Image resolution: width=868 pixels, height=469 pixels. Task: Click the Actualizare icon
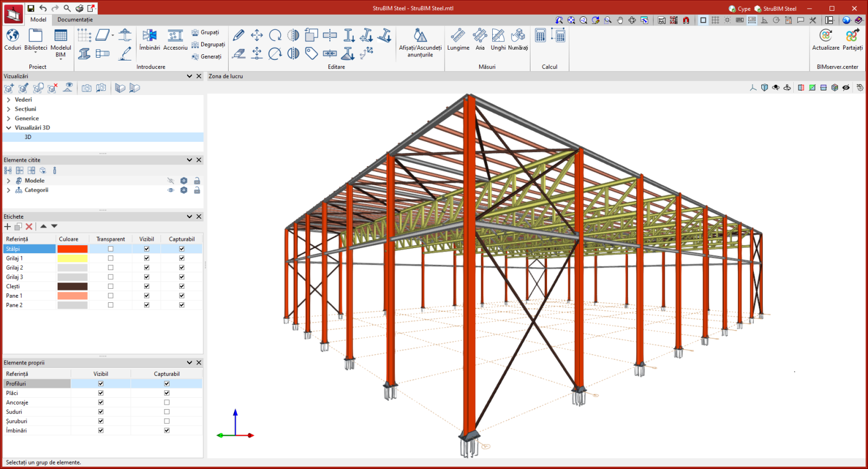tap(826, 40)
